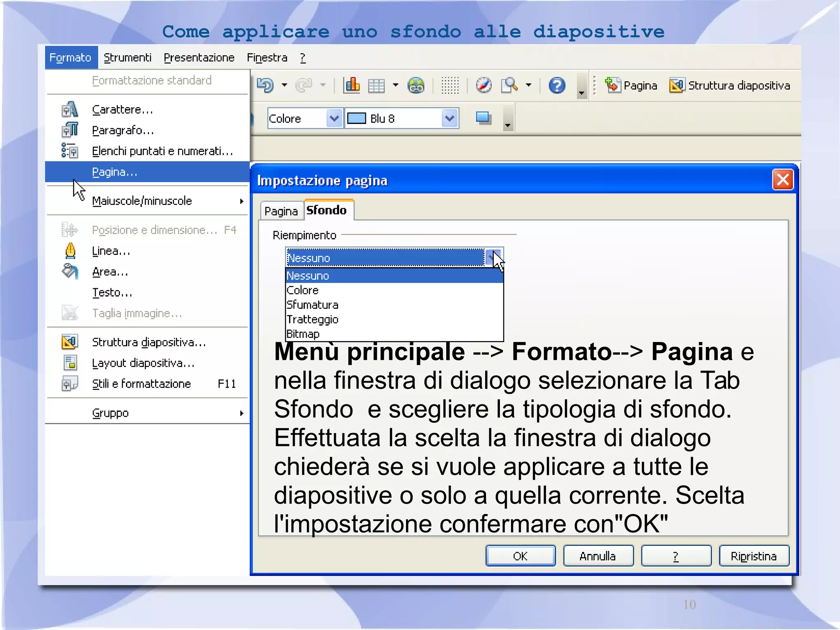Open the Riempimento dropdown arrow
Screen dimensions: 840x630
coord(493,258)
